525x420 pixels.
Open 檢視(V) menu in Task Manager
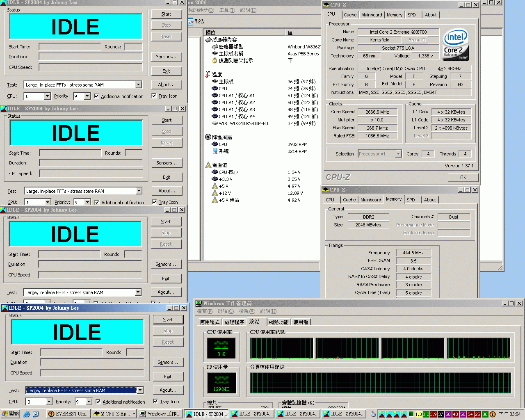point(247,311)
